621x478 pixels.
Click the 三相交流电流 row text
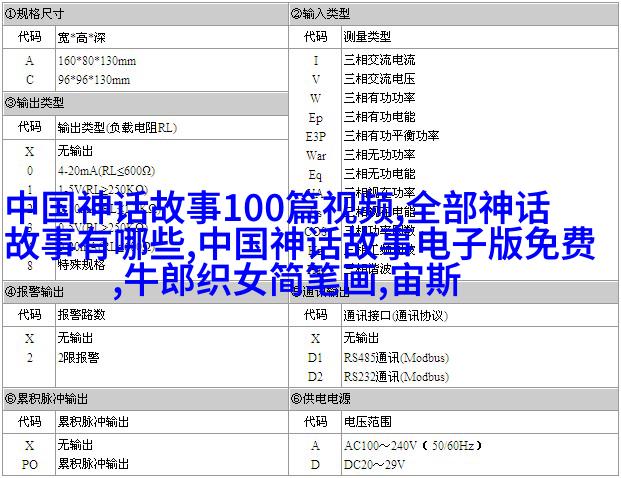(379, 60)
